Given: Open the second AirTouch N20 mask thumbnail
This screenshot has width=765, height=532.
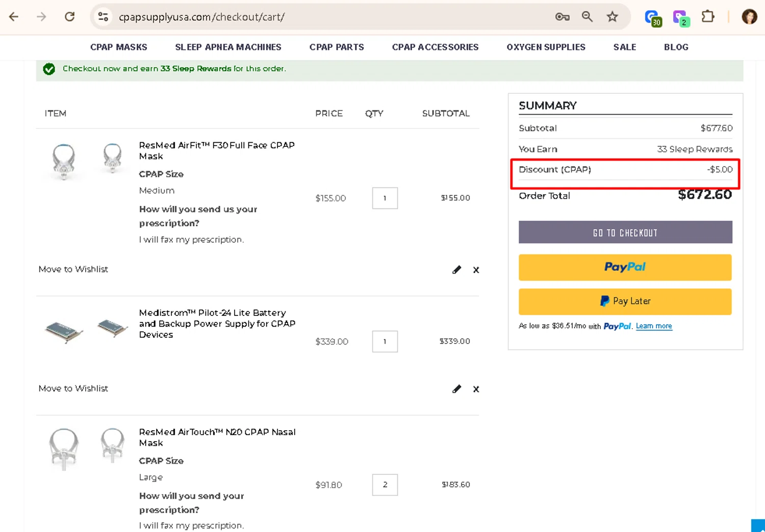Looking at the screenshot, I should tap(112, 445).
